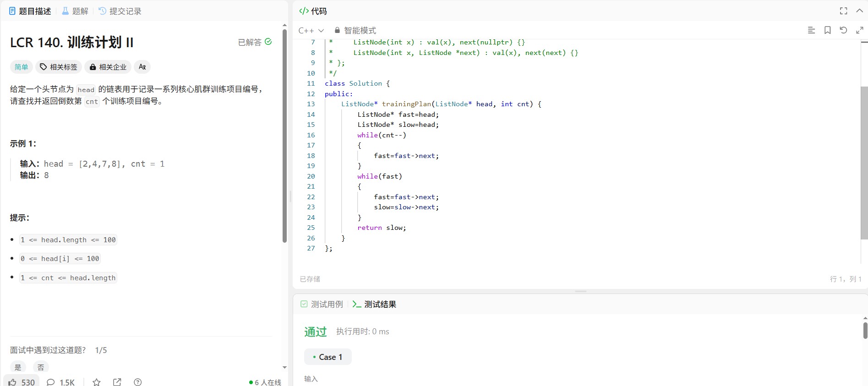Click constraint 1 <= head.length <= 100

(68, 240)
